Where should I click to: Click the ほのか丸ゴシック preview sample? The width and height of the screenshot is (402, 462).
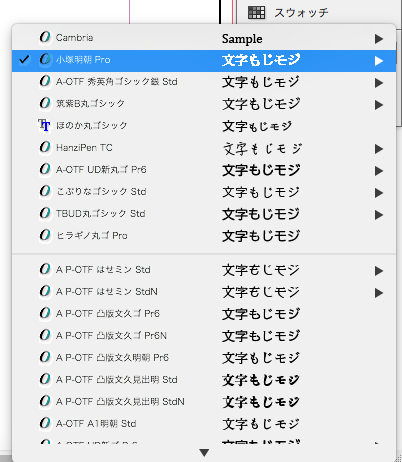tap(257, 126)
